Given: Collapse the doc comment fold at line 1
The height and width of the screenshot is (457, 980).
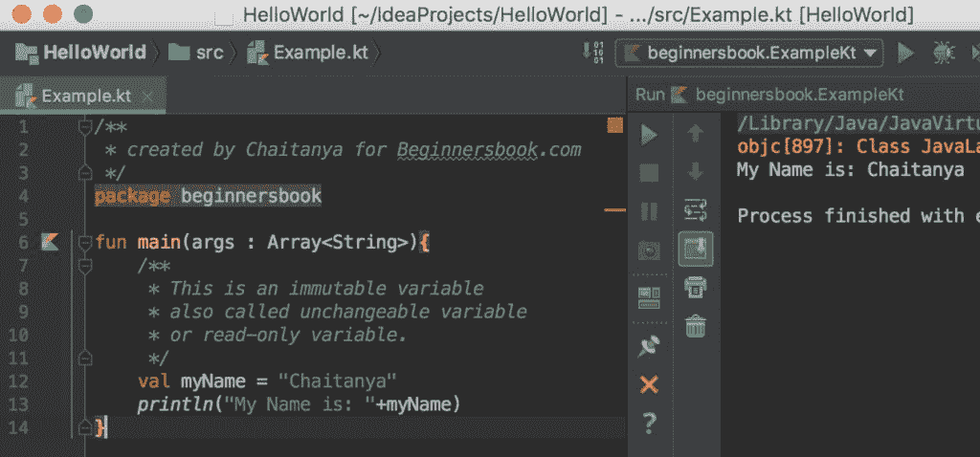Looking at the screenshot, I should pyautogui.click(x=85, y=127).
